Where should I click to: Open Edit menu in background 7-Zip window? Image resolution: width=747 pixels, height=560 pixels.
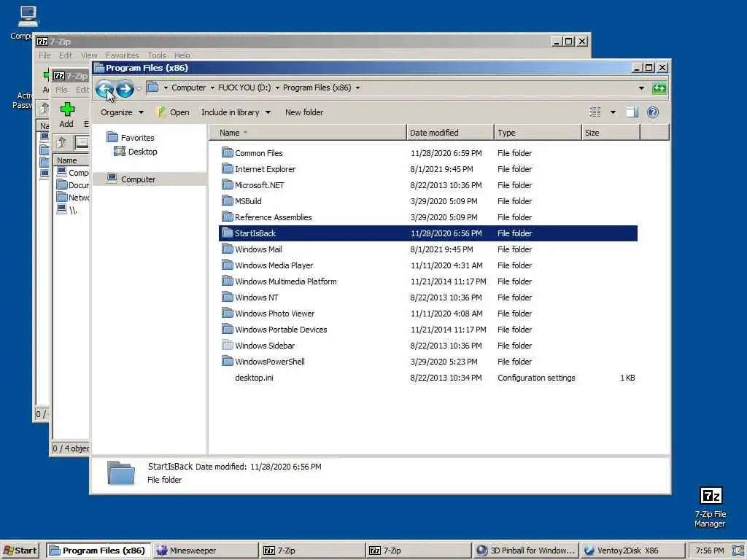tap(65, 55)
